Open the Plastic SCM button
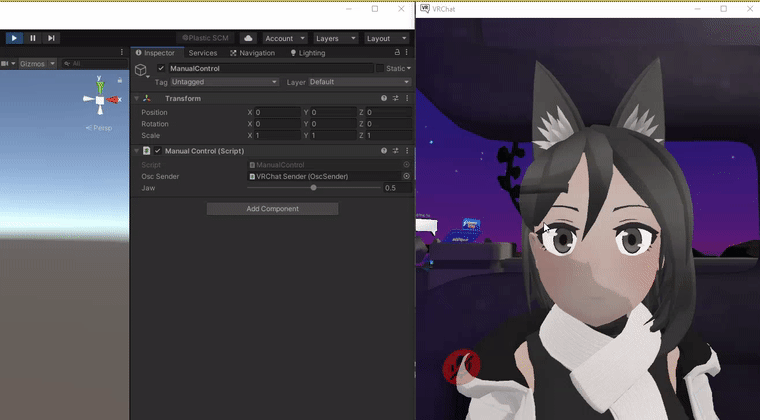The image size is (760, 420). pyautogui.click(x=205, y=38)
